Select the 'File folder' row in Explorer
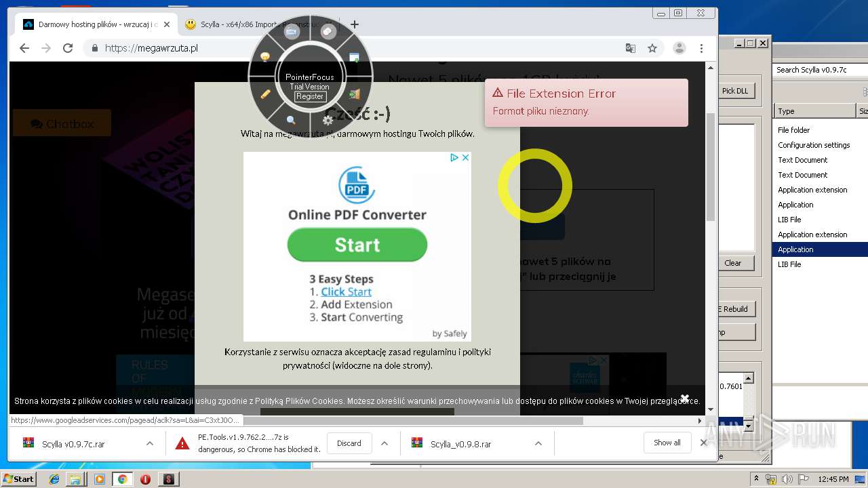This screenshot has height=488, width=868. [820, 130]
